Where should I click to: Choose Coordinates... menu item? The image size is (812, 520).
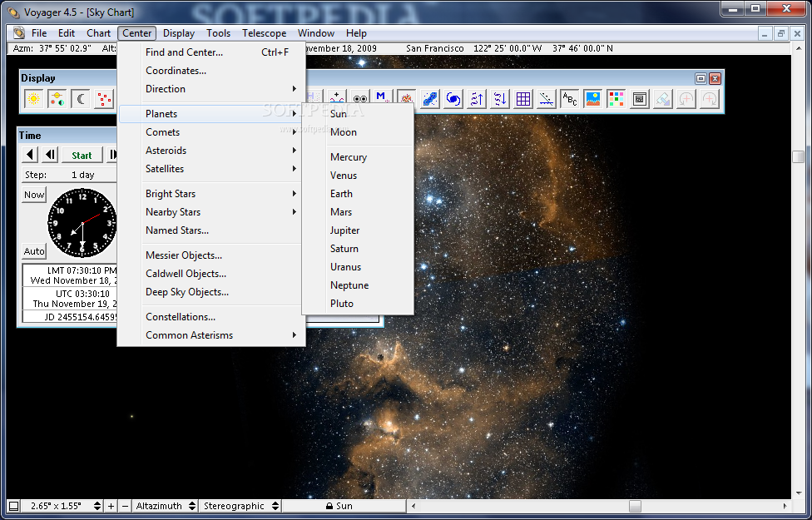(x=211, y=71)
